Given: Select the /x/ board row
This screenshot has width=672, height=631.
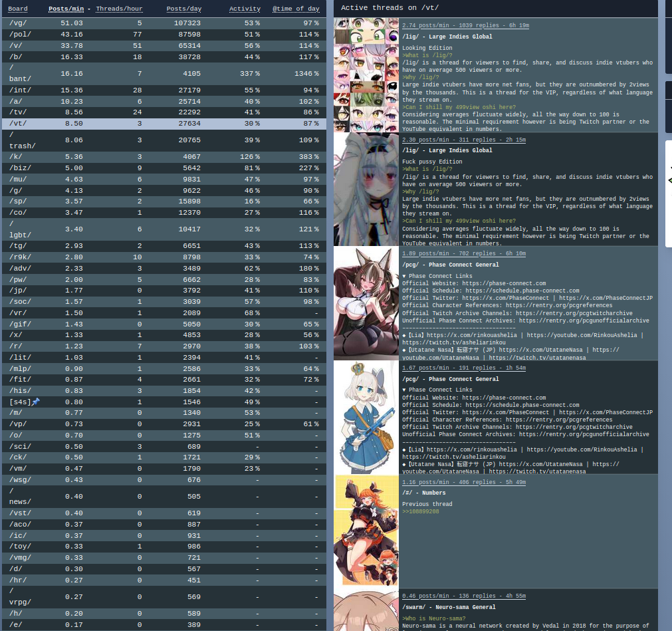Looking at the screenshot, I should (164, 335).
